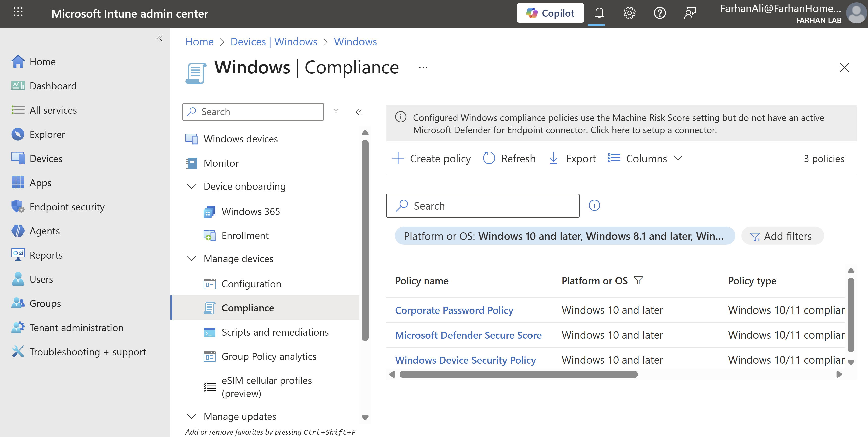Click the help question mark icon
Screen dimensions: 868x437
(659, 13)
